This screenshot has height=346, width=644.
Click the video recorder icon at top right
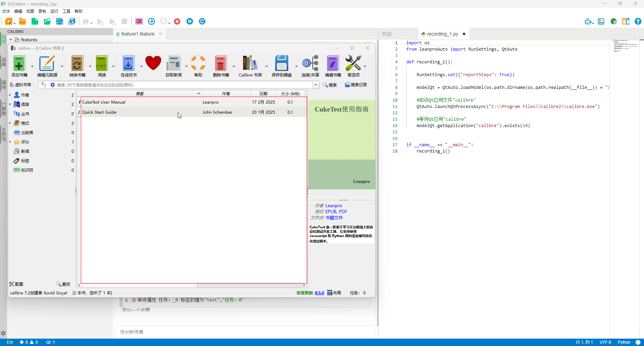pyautogui.click(x=588, y=21)
